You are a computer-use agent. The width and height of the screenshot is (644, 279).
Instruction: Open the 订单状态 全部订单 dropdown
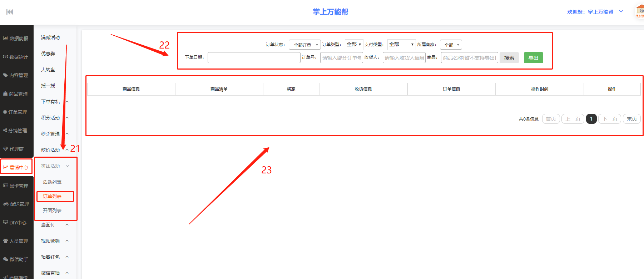304,45
